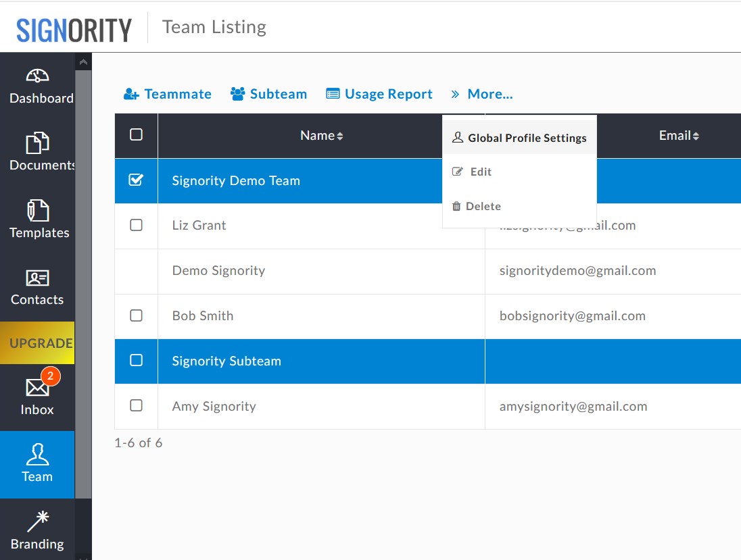Sort the table by Email column arrows
Screen dimensions: 741x560
(x=696, y=136)
